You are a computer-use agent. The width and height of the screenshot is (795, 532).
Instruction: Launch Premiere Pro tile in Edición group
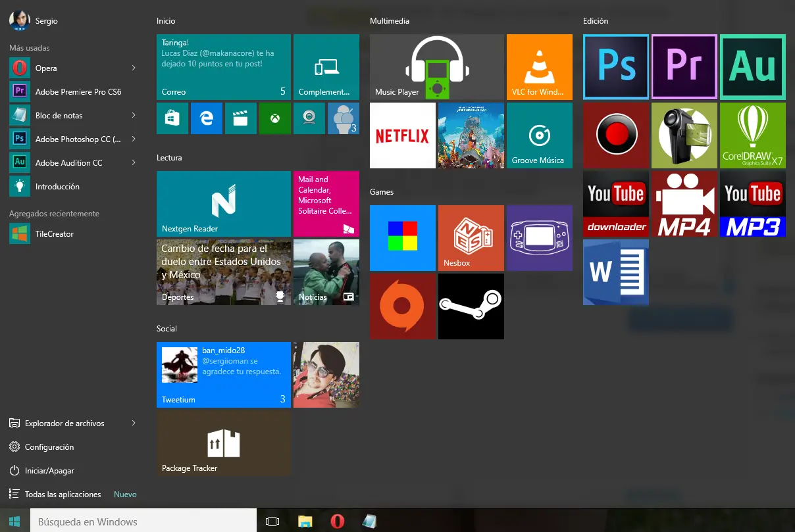click(x=684, y=67)
